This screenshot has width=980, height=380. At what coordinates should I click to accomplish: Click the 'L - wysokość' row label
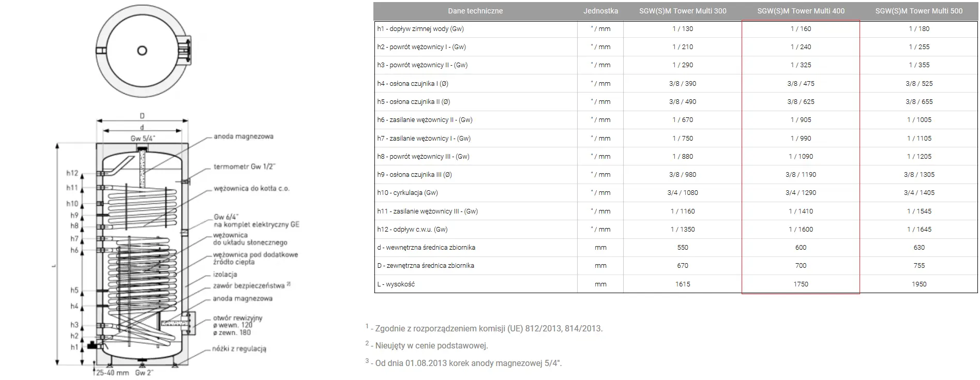[x=396, y=284]
